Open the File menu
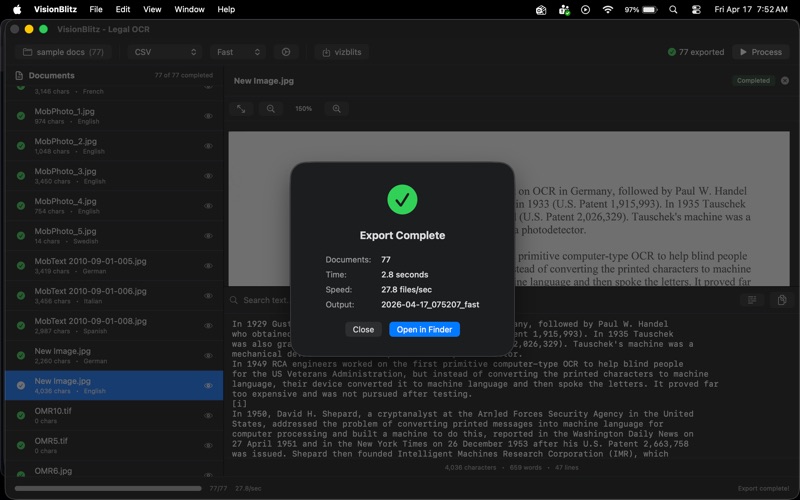 [x=96, y=9]
